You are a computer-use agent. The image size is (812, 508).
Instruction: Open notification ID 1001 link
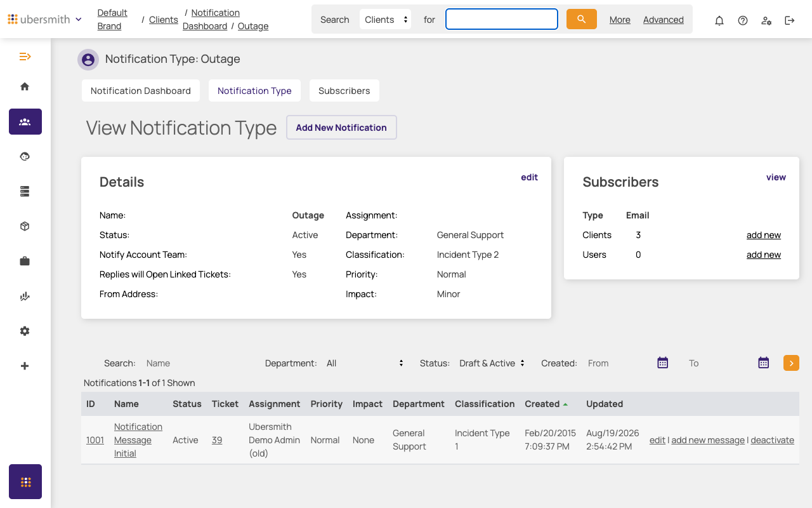95,440
